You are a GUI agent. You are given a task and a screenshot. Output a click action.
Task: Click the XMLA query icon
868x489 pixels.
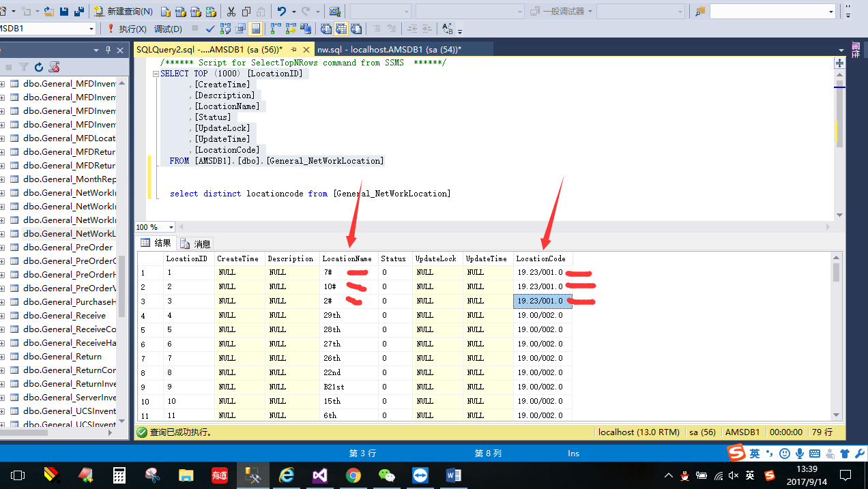pos(211,12)
